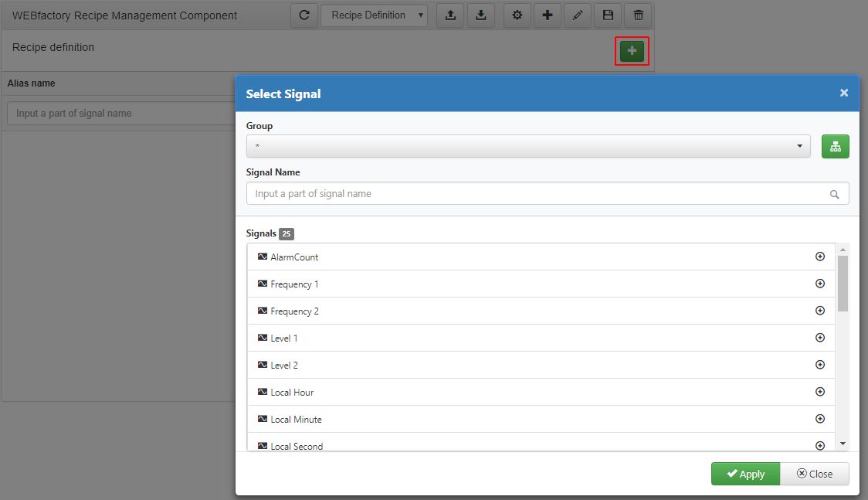Click the Signal Name search field

point(548,194)
